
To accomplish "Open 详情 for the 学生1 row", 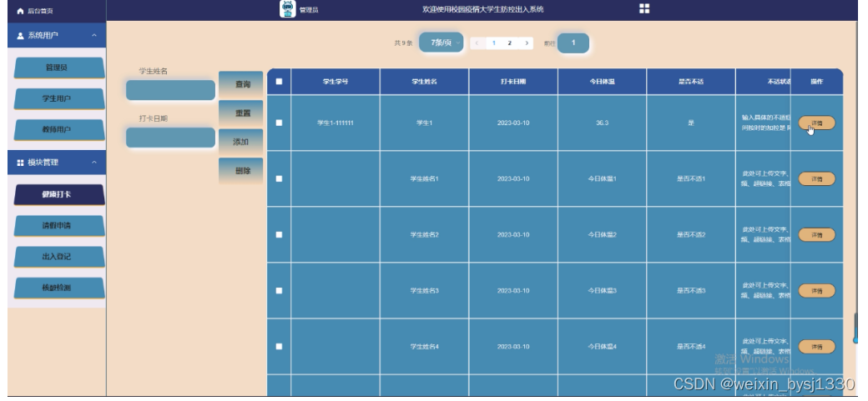I will coord(816,123).
